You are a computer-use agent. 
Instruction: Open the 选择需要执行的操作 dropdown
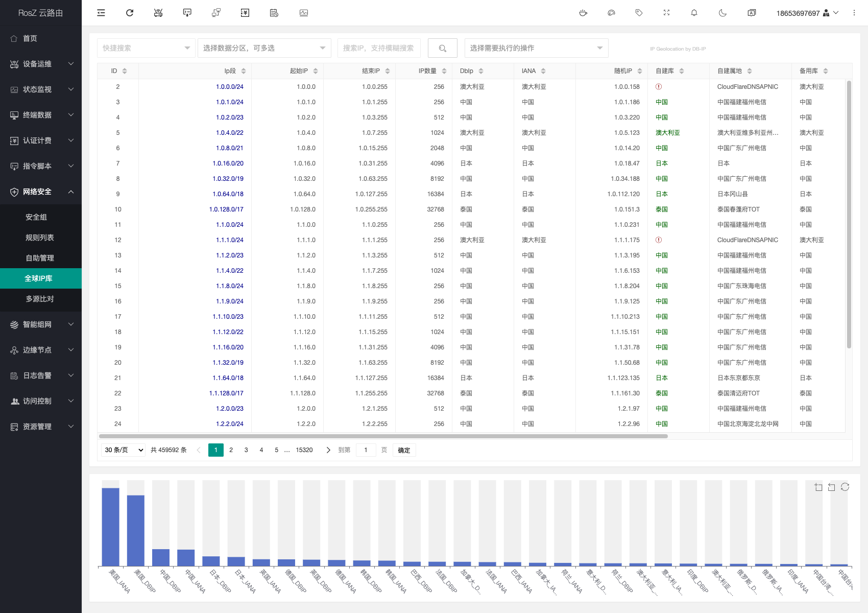click(x=536, y=48)
